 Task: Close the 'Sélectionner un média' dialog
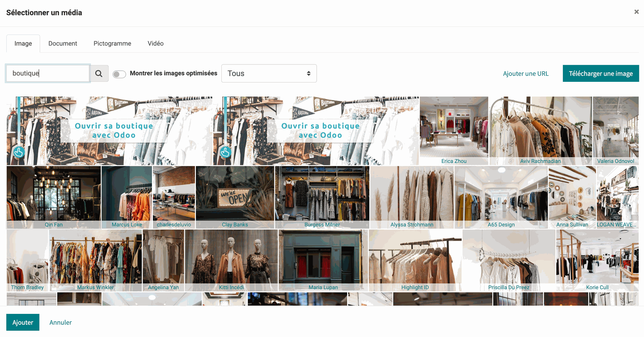[x=636, y=11]
